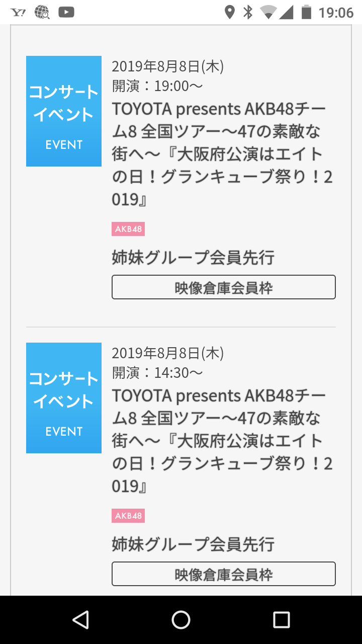Tap the cellular signal strength icon

click(286, 12)
